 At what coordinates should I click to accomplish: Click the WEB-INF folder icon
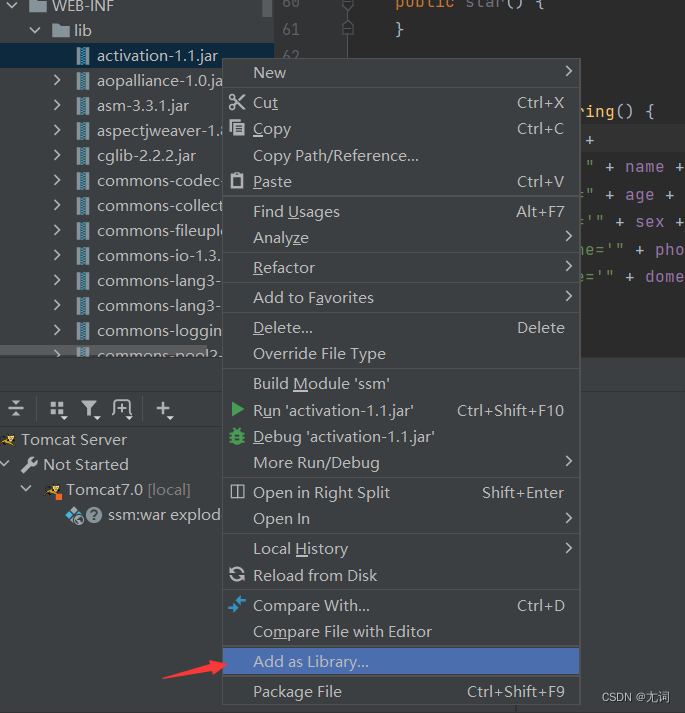(38, 6)
